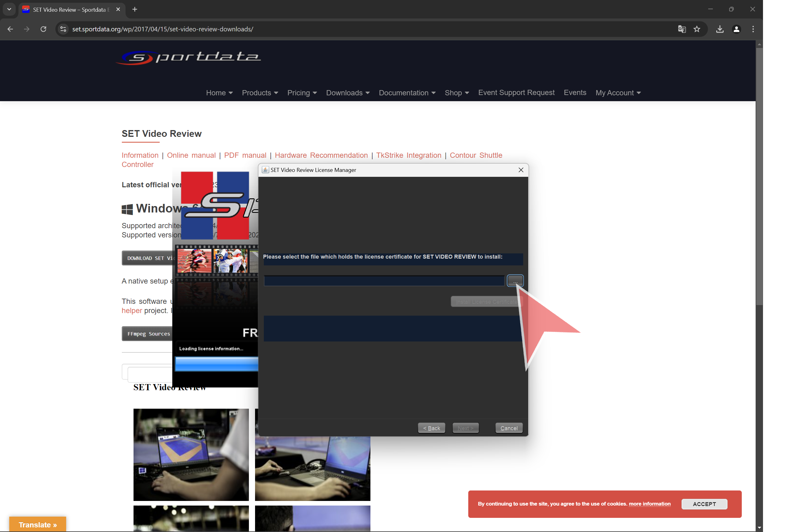The image size is (791, 532).
Task: Open Chrome downloads icon
Action: 719,29
